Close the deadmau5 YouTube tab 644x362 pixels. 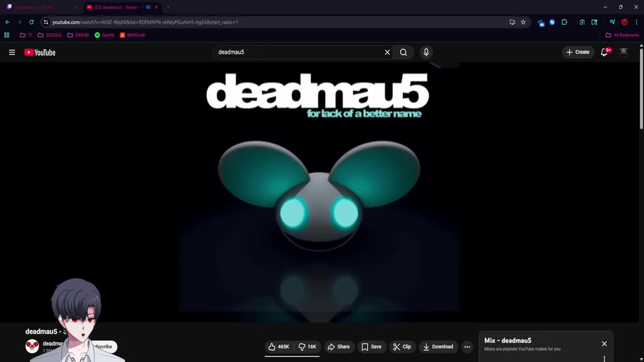(x=156, y=7)
